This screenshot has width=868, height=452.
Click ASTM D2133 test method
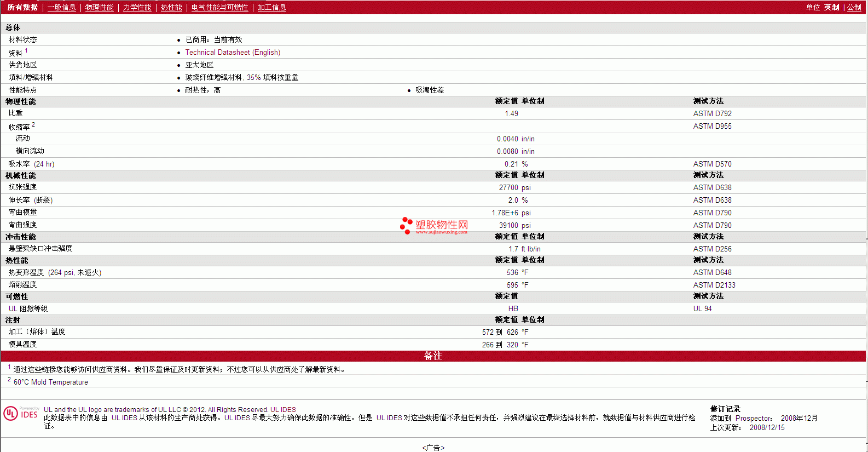(x=714, y=285)
